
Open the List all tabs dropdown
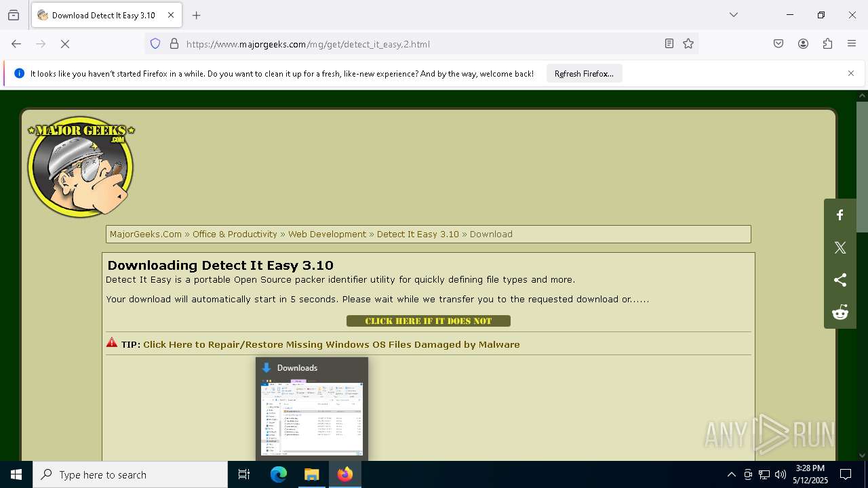734,15
